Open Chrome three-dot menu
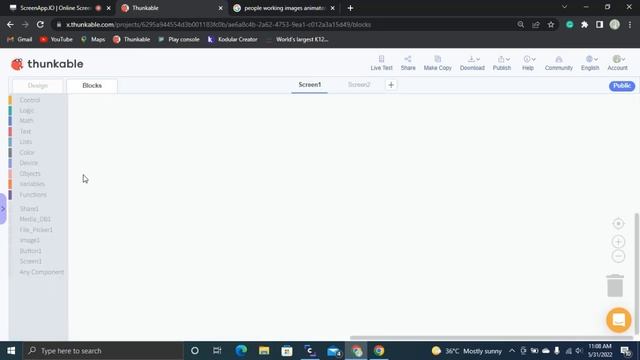This screenshot has width=640, height=360. click(x=630, y=24)
